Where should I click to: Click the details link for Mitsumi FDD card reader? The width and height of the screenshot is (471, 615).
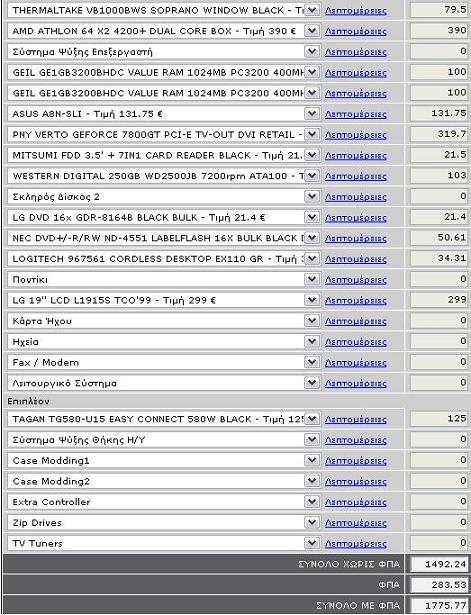[x=356, y=156]
